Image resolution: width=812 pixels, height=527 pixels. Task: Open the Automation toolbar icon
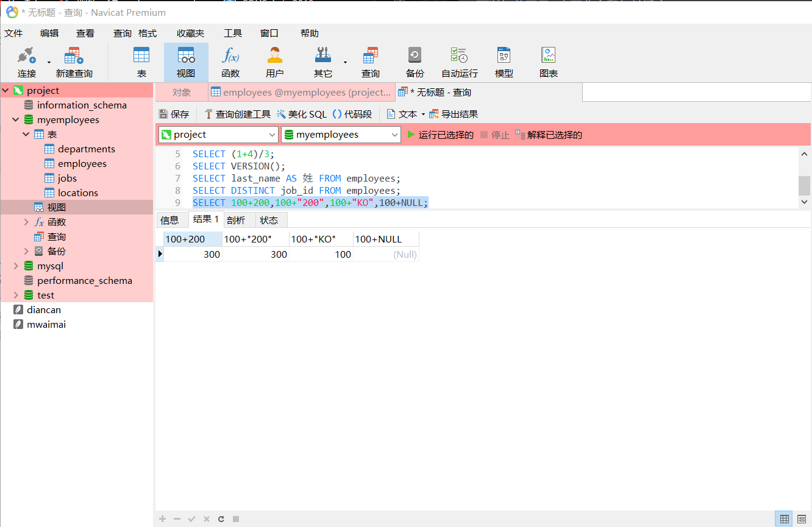(x=460, y=62)
